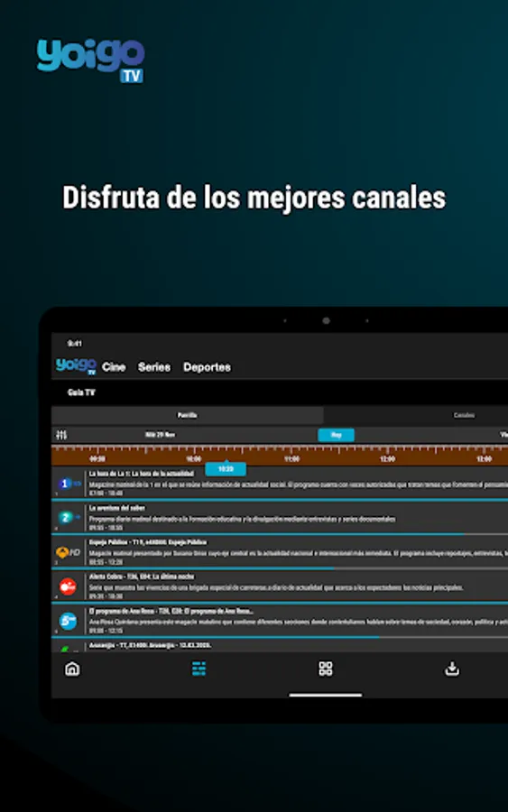Select Antena 3 HD channel logo
The width and height of the screenshot is (508, 812).
click(x=69, y=552)
